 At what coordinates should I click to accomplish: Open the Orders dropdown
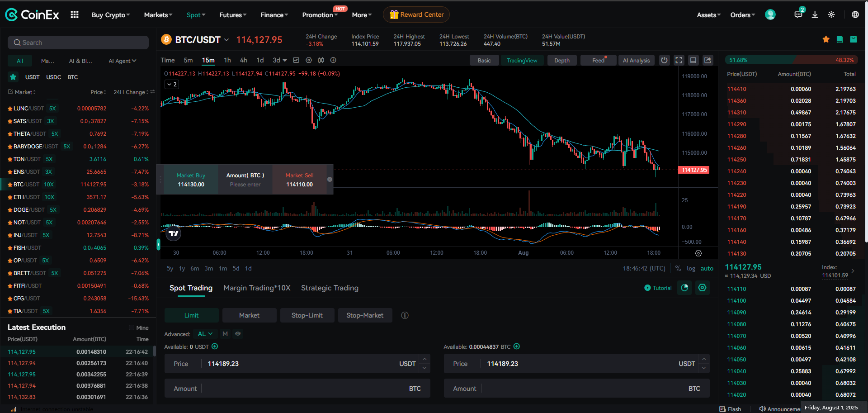pyautogui.click(x=743, y=15)
